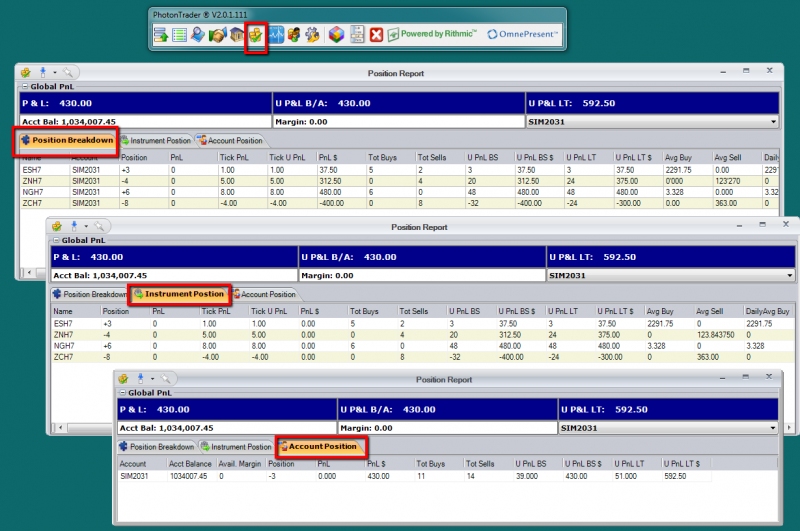Open pin dropdown arrow in middle Position Report window
Viewport: 800px width, 531px height.
pos(86,226)
